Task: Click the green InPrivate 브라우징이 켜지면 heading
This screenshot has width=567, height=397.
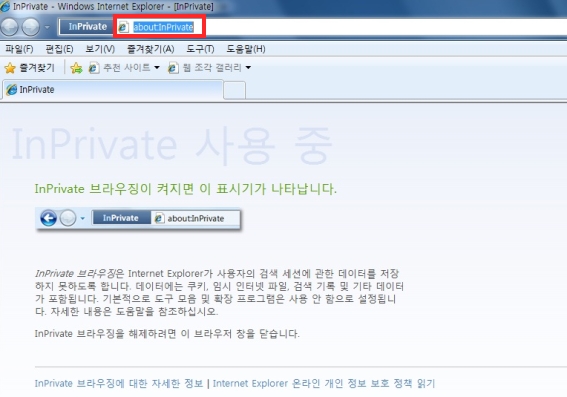Action: (x=186, y=189)
